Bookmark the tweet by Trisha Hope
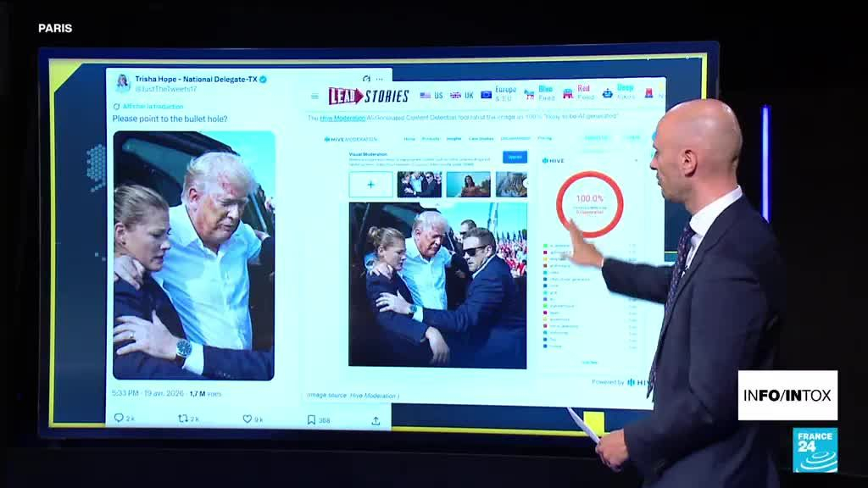This screenshot has height=488, width=868. tap(311, 419)
